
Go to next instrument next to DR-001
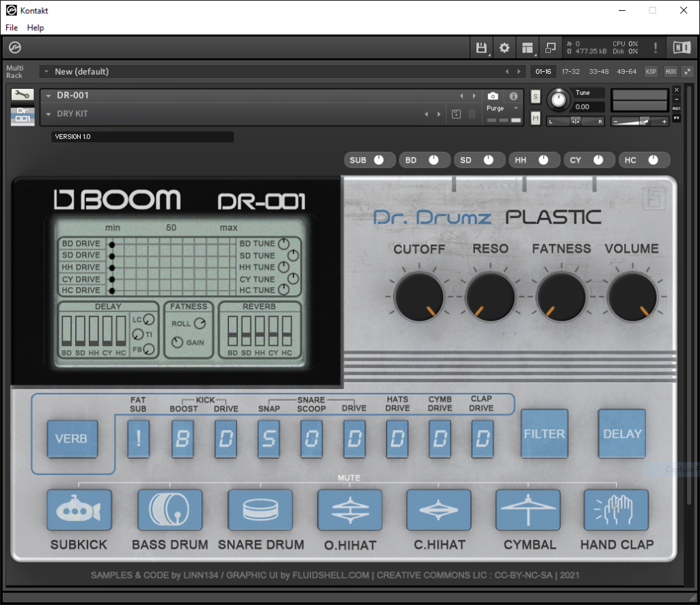point(474,96)
